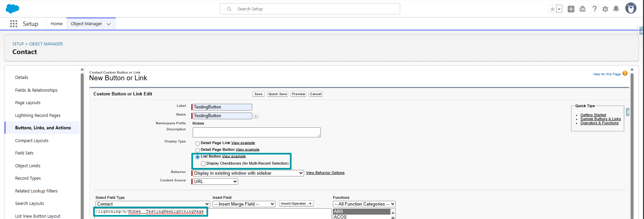Click the Quick Save button
Screen dimensions: 644x219
[x=278, y=94]
